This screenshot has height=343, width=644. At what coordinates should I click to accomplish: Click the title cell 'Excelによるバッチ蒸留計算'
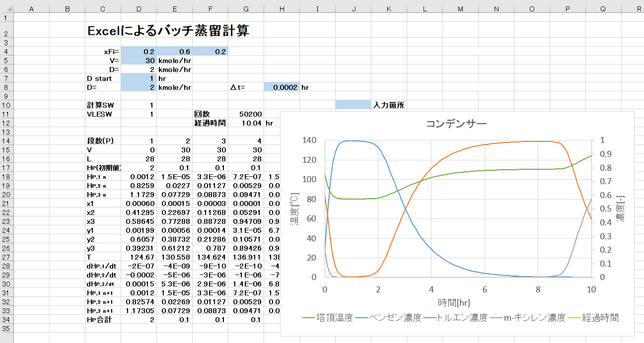(x=168, y=31)
